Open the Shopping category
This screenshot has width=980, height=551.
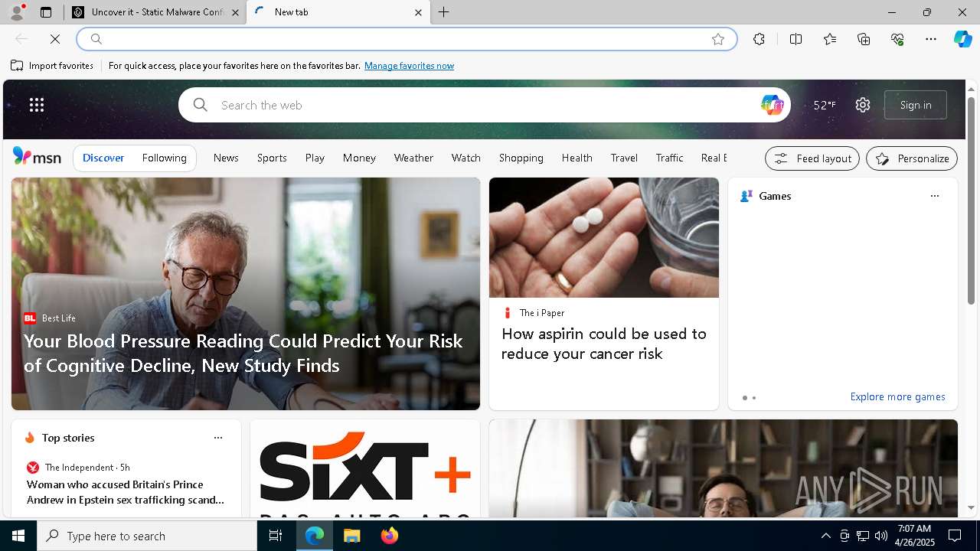521,158
